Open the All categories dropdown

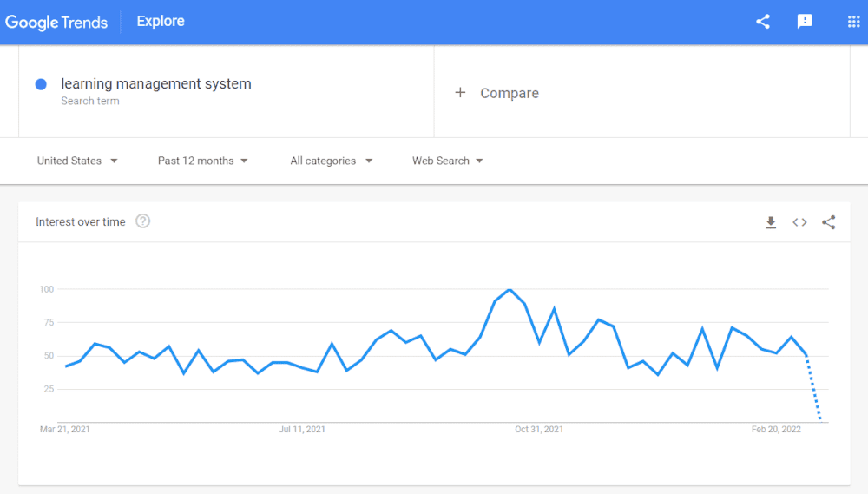tap(332, 161)
